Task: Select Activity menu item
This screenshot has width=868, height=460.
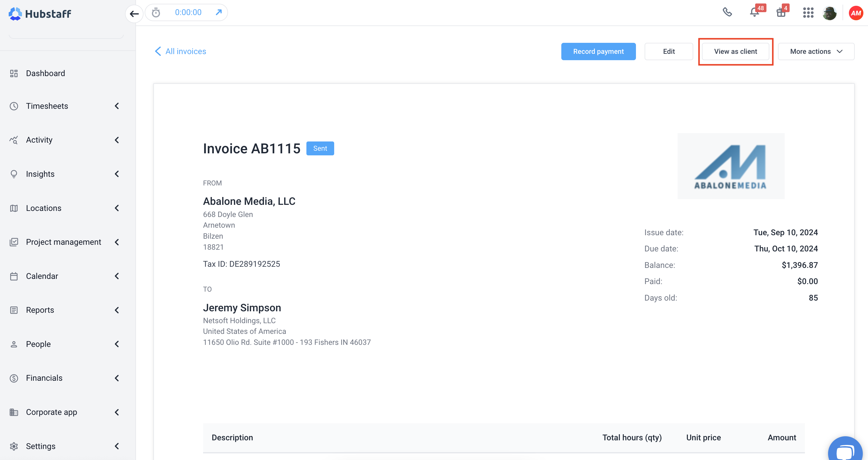Action: pos(39,140)
